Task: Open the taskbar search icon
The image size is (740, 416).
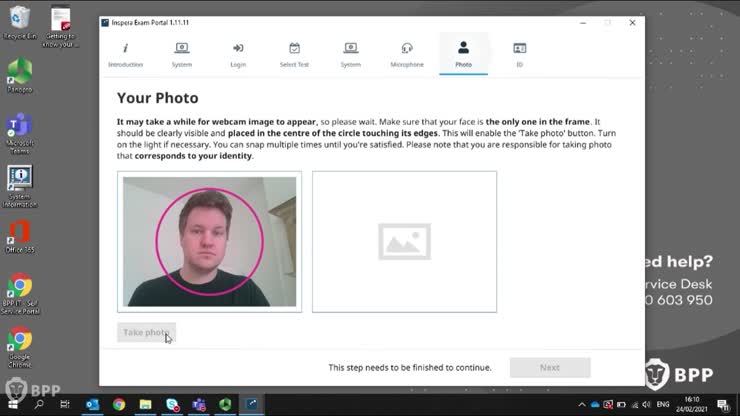Action: pyautogui.click(x=39, y=404)
